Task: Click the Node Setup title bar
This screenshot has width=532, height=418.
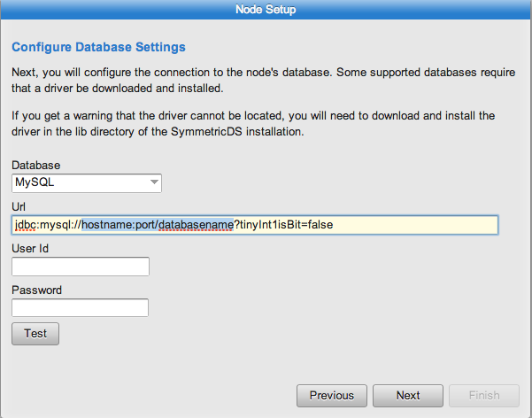Action: point(266,10)
